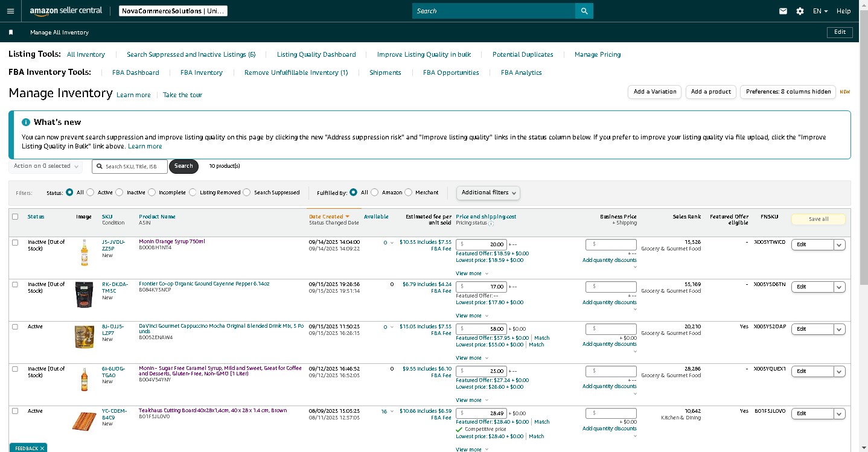Open Search Suppressed and Inactive Listings (6)
Screen dimensions: 868x452
(x=191, y=54)
